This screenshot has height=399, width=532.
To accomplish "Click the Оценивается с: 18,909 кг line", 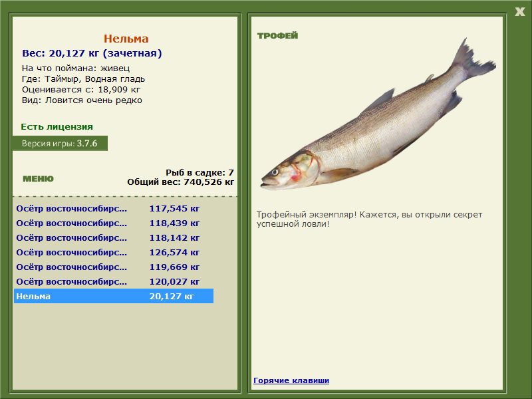I will point(81,90).
